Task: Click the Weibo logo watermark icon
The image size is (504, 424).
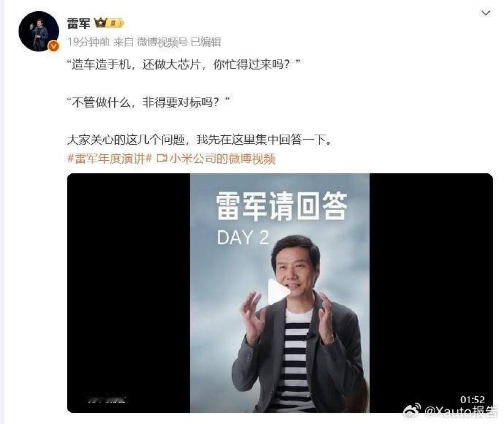Action: (x=412, y=411)
